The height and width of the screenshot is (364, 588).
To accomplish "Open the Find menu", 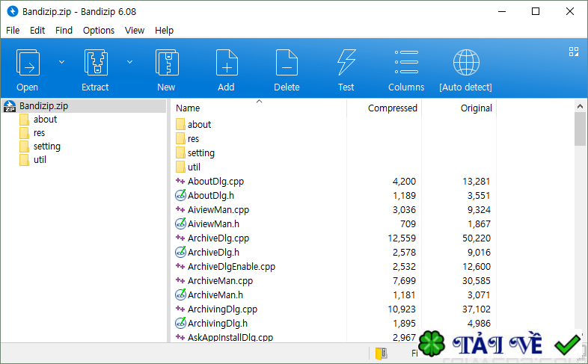I will pos(64,31).
